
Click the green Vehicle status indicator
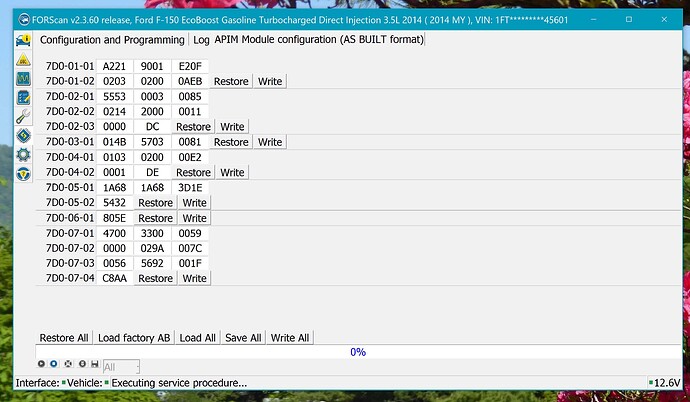(106, 383)
